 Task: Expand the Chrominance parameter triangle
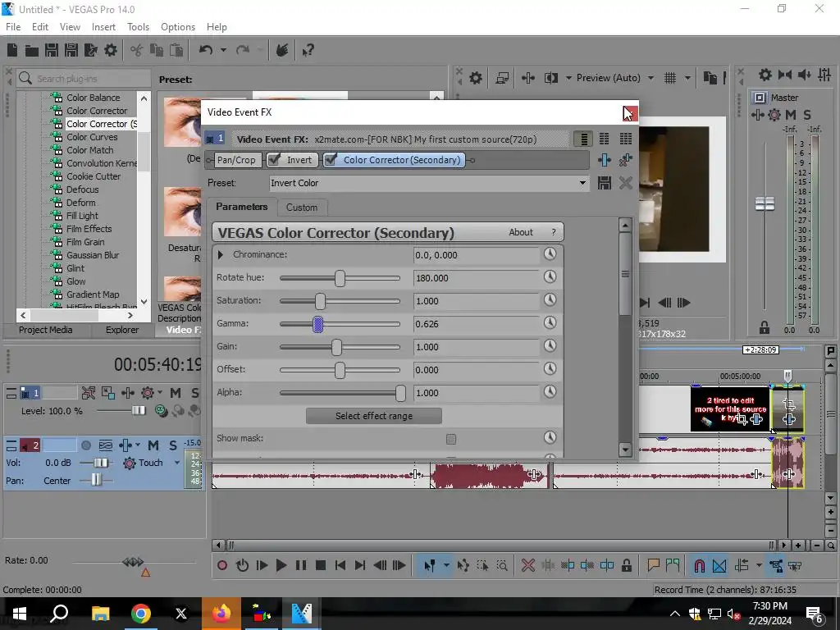(220, 255)
